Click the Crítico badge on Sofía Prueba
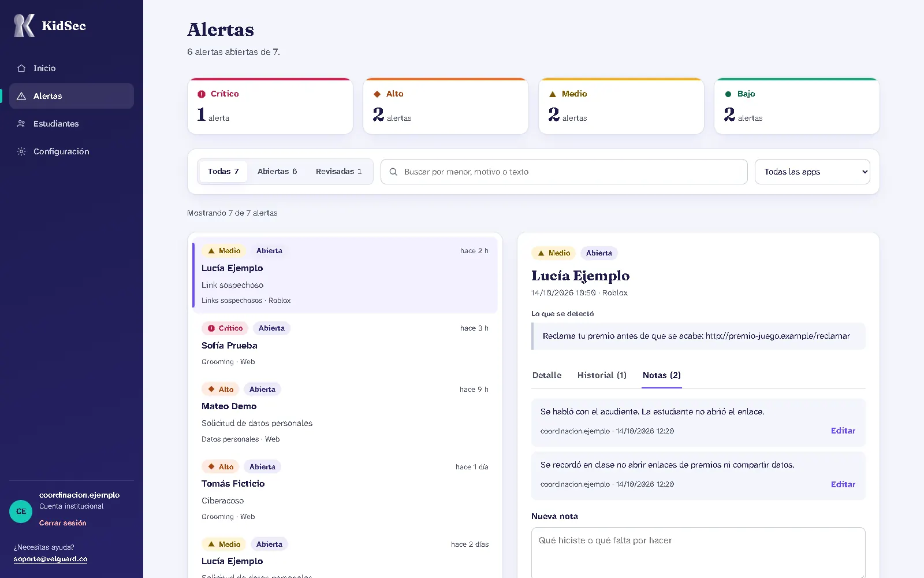The height and width of the screenshot is (578, 924). pos(225,328)
